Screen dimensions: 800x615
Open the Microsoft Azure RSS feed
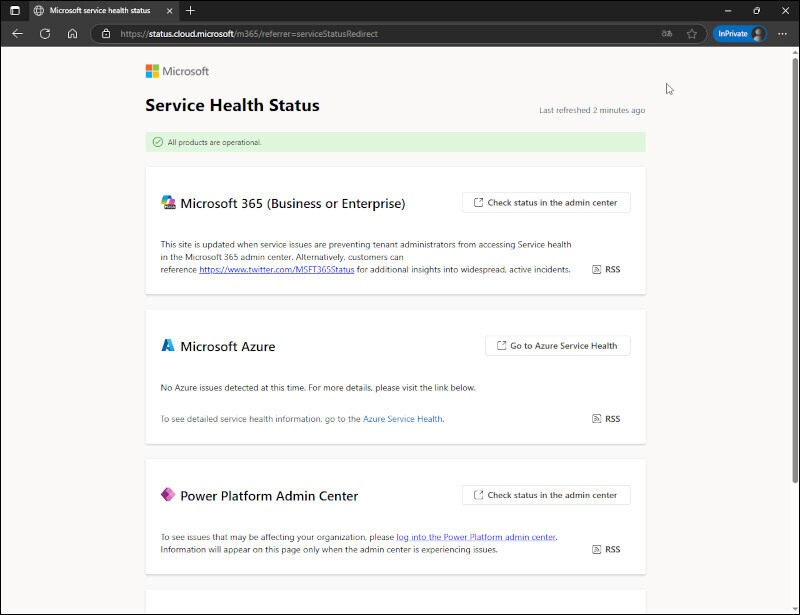click(606, 419)
